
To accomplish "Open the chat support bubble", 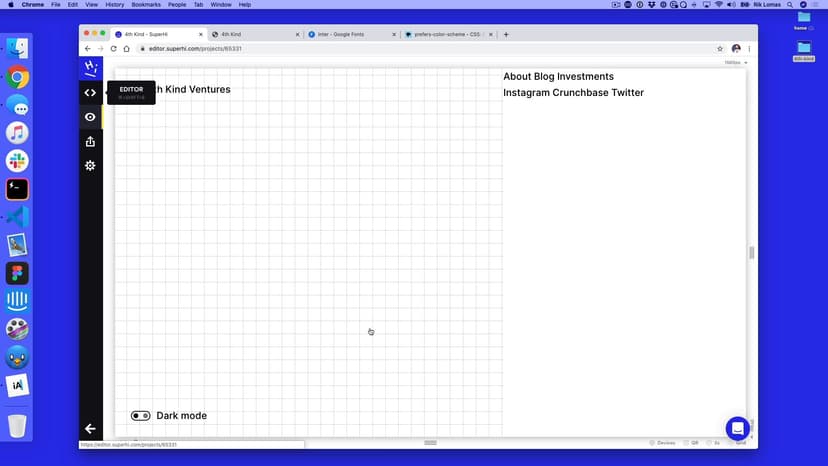I will click(737, 428).
